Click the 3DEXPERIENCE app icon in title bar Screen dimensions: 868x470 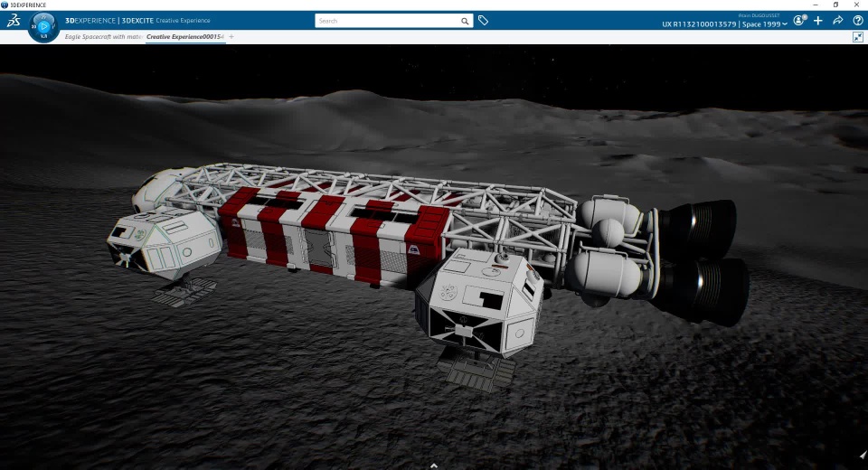click(x=5, y=5)
